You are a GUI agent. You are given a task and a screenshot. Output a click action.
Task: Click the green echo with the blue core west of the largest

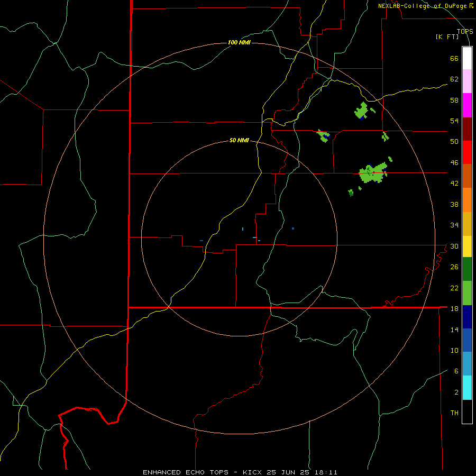pos(323,136)
